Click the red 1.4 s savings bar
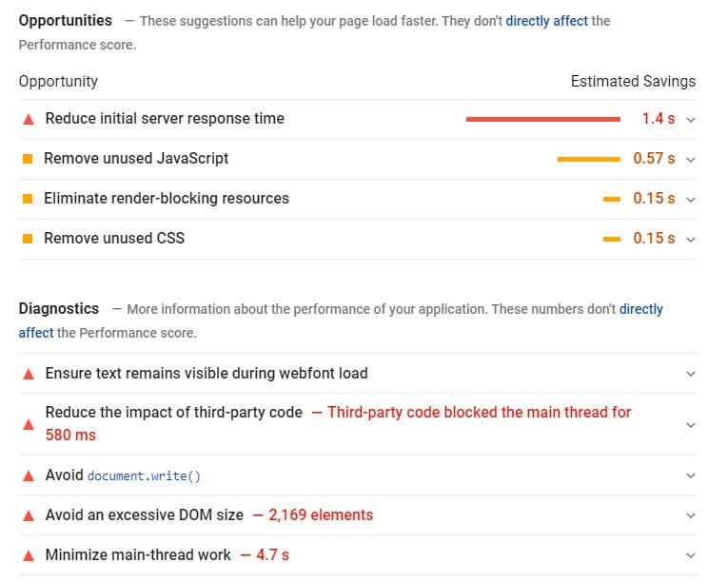The image size is (728, 582). click(542, 119)
